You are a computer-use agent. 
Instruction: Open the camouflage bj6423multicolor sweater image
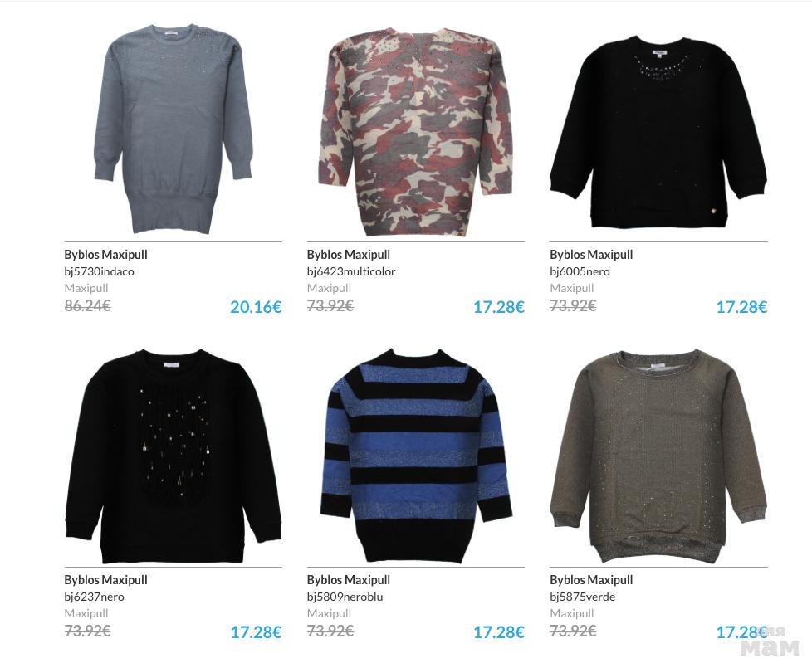point(415,131)
